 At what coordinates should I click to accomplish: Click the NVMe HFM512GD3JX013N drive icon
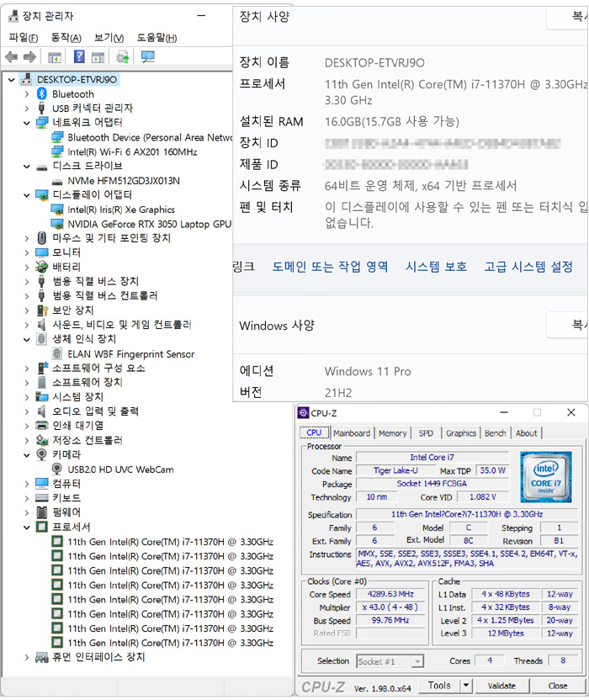click(56, 181)
